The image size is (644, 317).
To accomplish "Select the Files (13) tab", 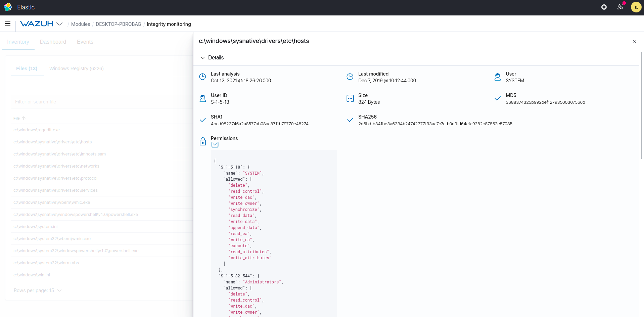I will 27,69.
